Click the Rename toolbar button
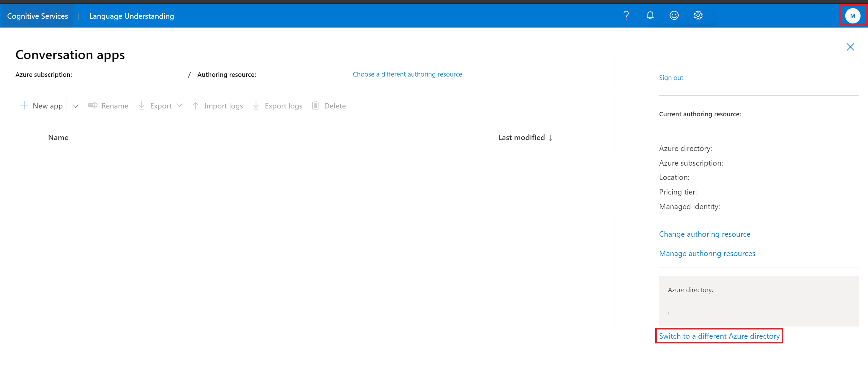 (108, 106)
